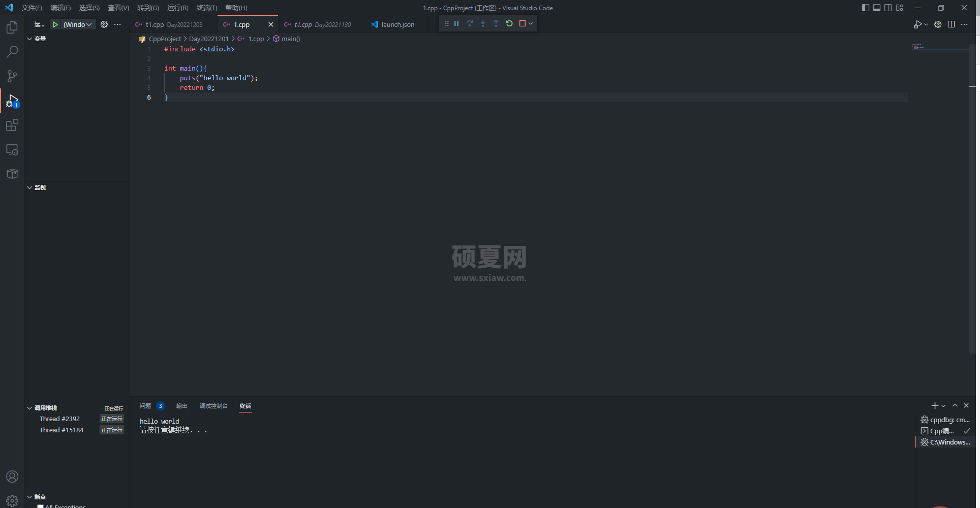Open the 编辑(E) menu
980x508 pixels.
60,8
